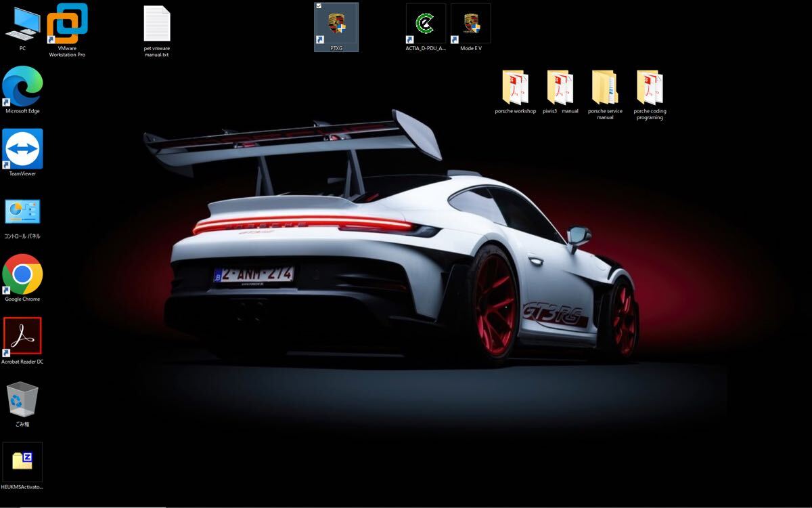Select the Acrobat Reader DC shortcut
Screen dimensions: 812x508
coord(22,337)
